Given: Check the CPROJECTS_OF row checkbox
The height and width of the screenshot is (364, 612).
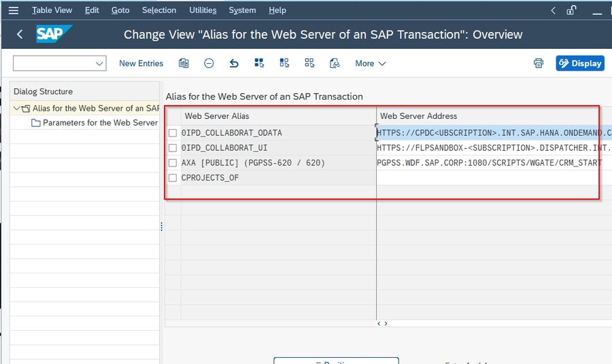Looking at the screenshot, I should [x=173, y=178].
